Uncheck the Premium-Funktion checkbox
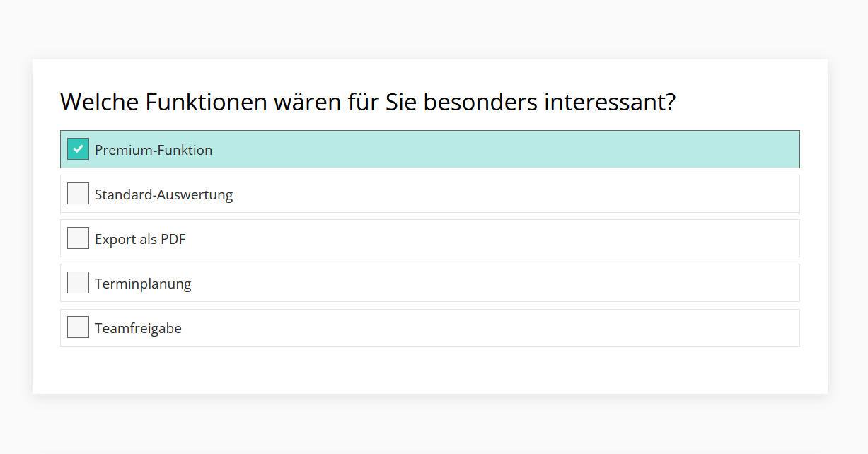Screen dimensions: 868x454 (x=78, y=149)
